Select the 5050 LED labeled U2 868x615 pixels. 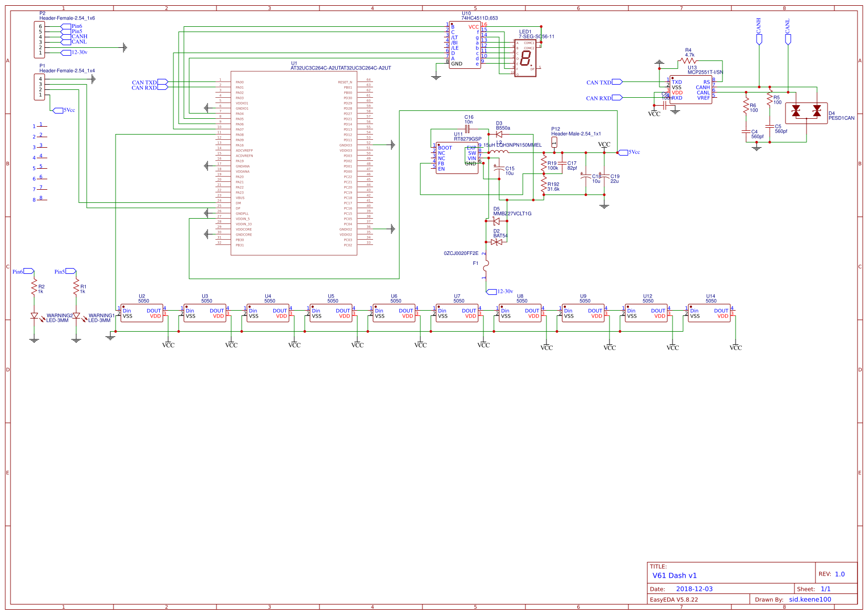(x=141, y=313)
